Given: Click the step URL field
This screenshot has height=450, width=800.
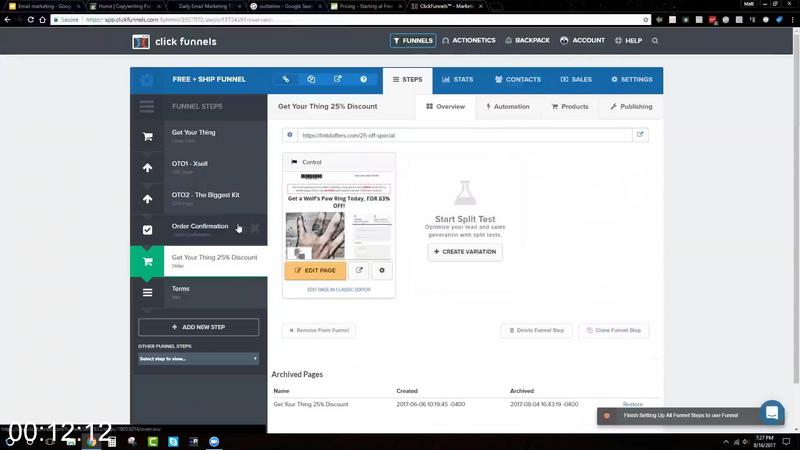Looking at the screenshot, I should pos(465,135).
